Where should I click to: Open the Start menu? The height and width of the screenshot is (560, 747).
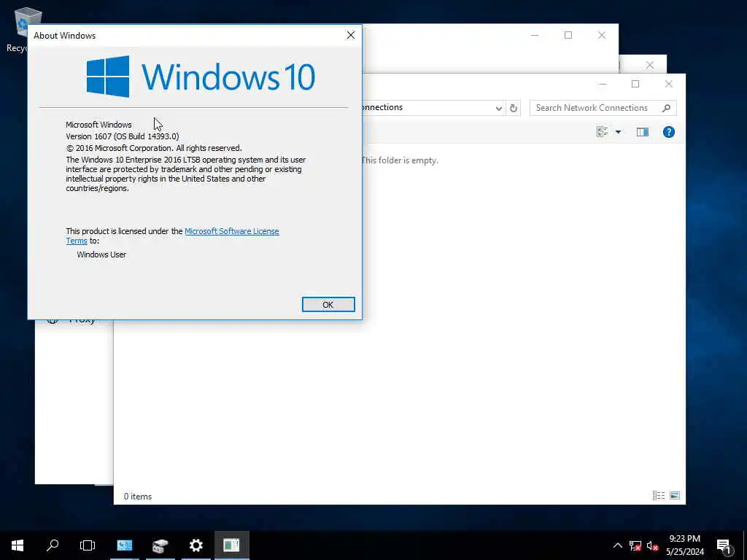18,545
